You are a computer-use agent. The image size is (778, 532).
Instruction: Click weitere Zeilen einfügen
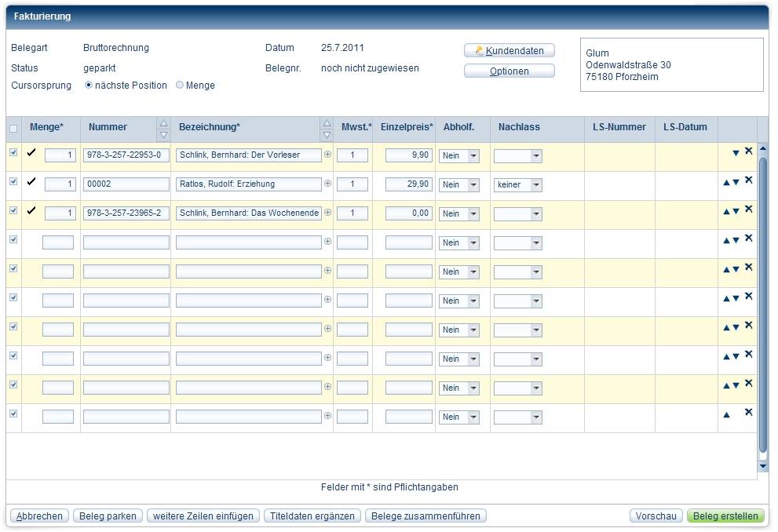click(x=203, y=516)
